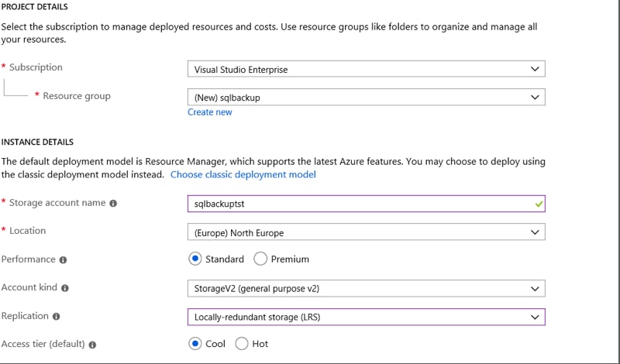Viewport: 620px width, 364px height.
Task: Click info icon beside Replication label
Action: pyautogui.click(x=56, y=316)
